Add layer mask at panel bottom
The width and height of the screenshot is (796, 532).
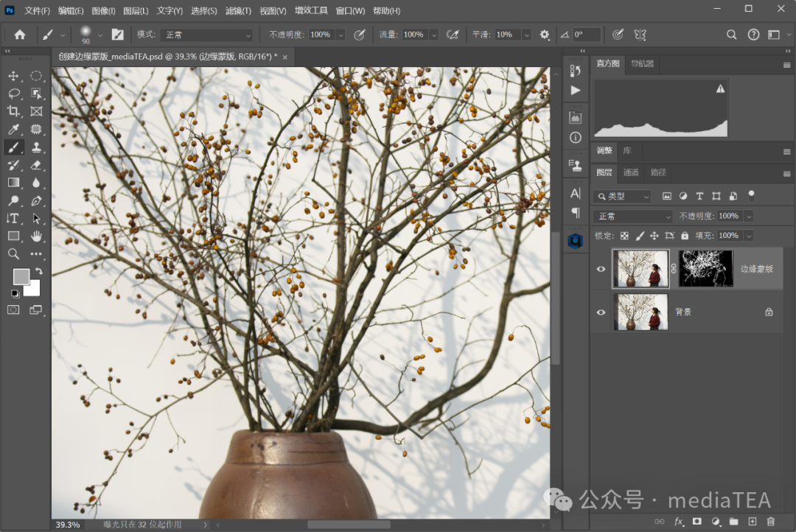pyautogui.click(x=697, y=522)
